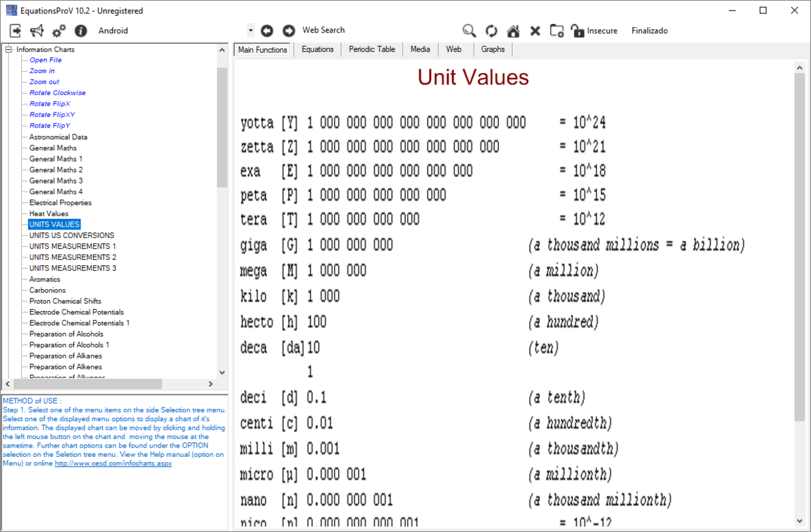The width and height of the screenshot is (811, 532).
Task: Open the Android dropdown arrow
Action: (x=251, y=31)
